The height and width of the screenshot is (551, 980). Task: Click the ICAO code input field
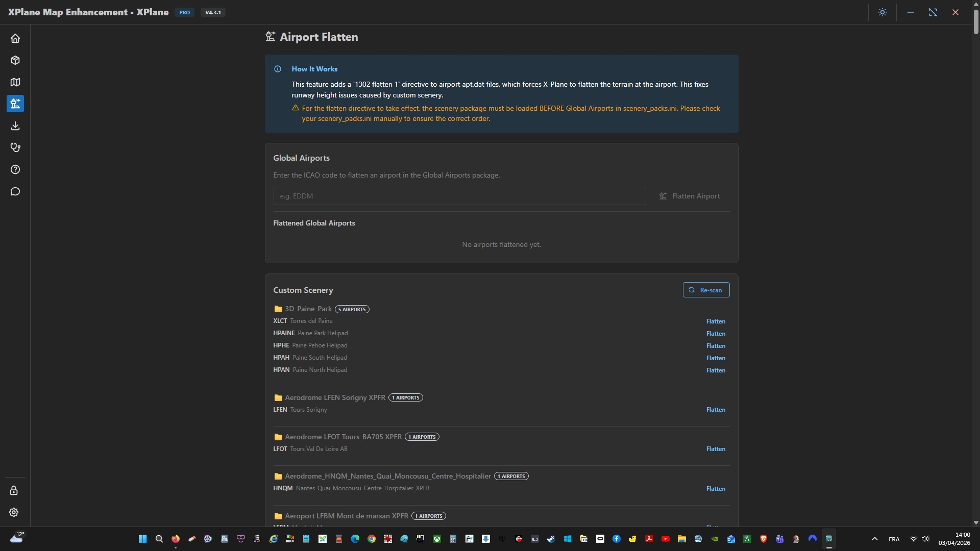pos(459,196)
